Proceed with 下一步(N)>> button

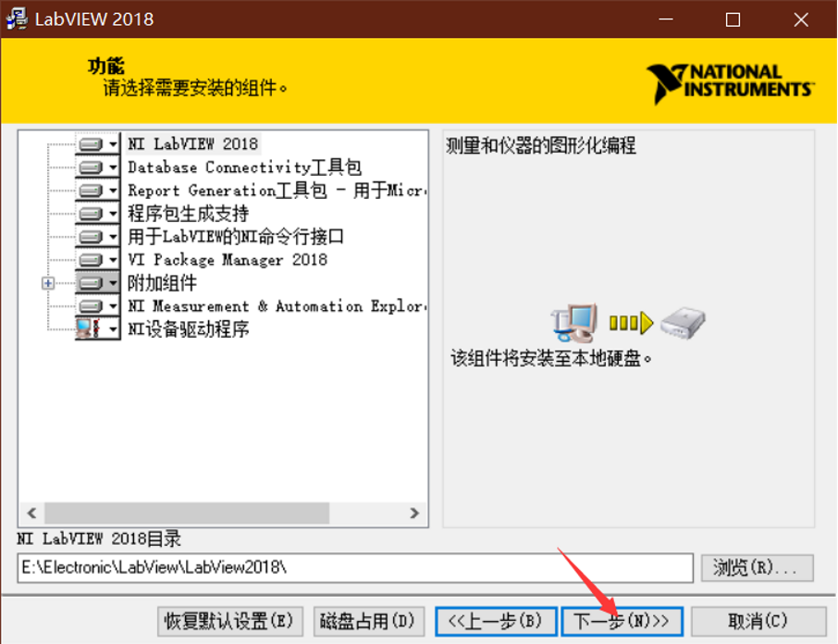point(622,622)
